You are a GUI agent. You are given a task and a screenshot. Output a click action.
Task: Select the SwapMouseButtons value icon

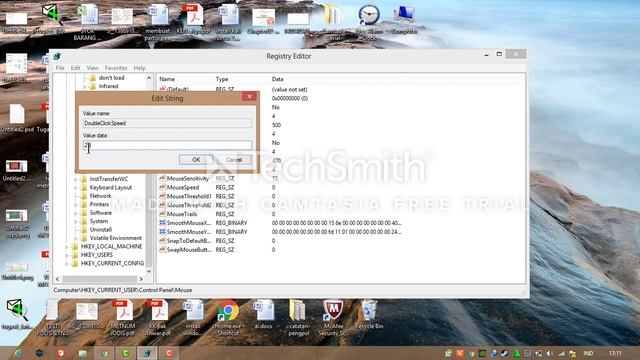tap(162, 250)
